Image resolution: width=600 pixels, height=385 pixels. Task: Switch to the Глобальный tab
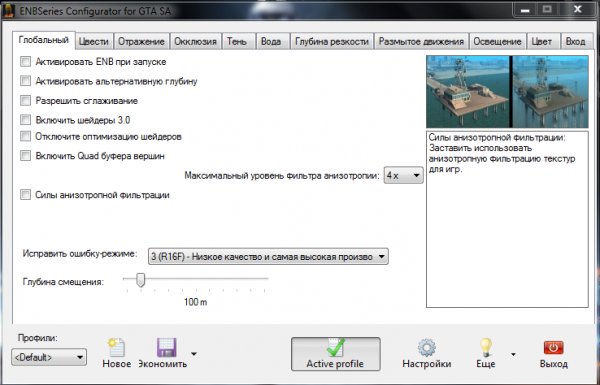[x=44, y=40]
